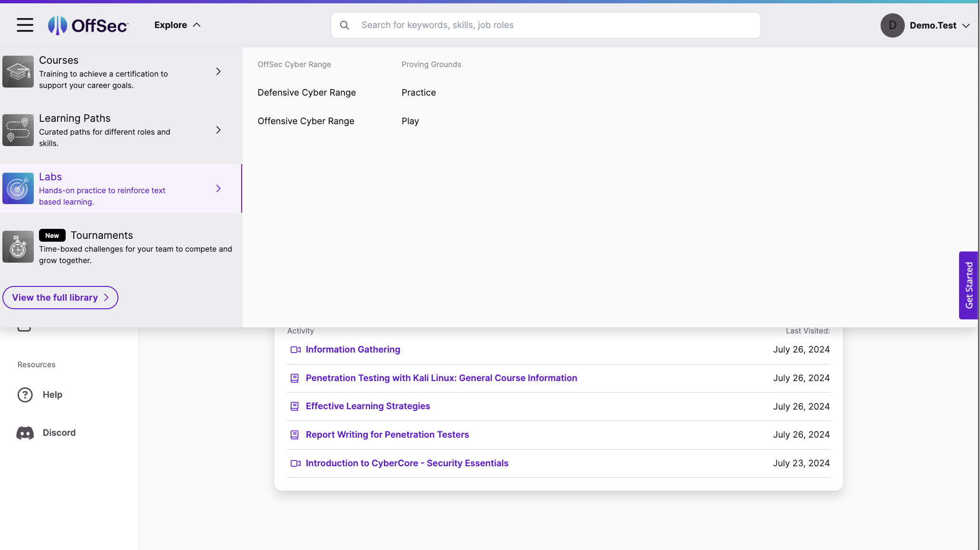The height and width of the screenshot is (550, 980).
Task: Expand the Labs submenu arrow
Action: point(218,188)
